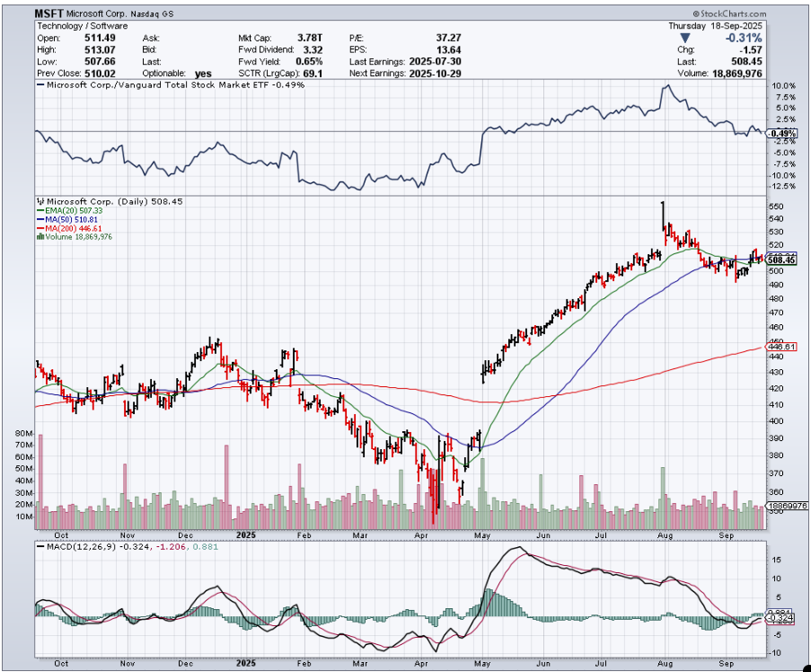Click the 15 label on the MACD axis
The height and width of the screenshot is (672, 811).
(x=778, y=560)
